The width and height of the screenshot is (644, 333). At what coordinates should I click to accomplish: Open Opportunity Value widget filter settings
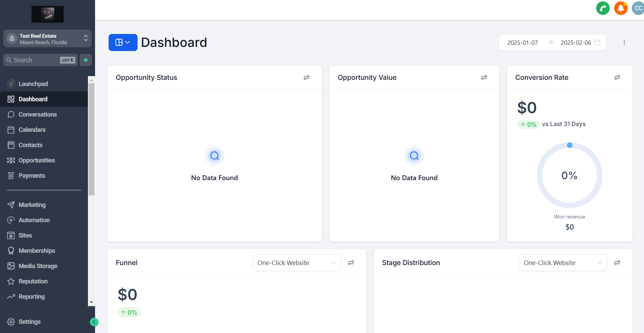coord(484,77)
